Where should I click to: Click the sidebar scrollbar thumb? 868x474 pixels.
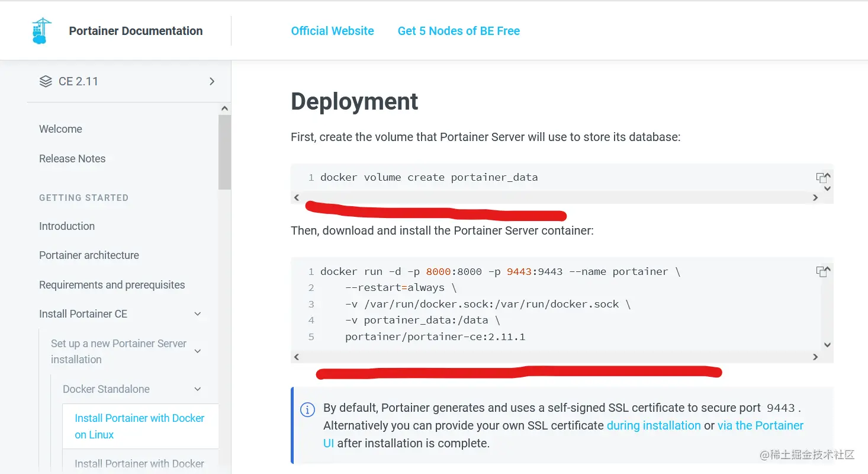point(224,152)
